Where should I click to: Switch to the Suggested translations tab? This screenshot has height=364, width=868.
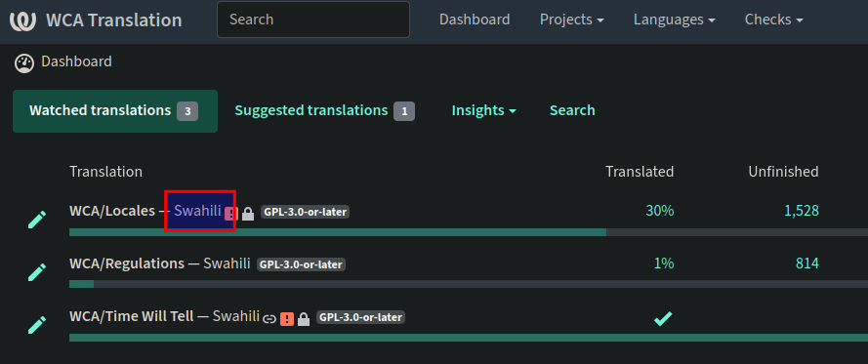(324, 110)
